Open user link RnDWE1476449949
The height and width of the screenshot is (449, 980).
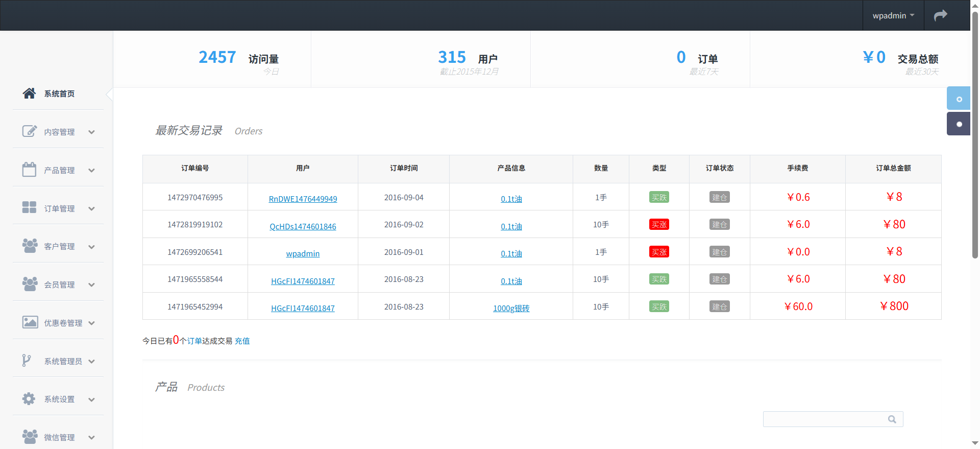(x=303, y=199)
